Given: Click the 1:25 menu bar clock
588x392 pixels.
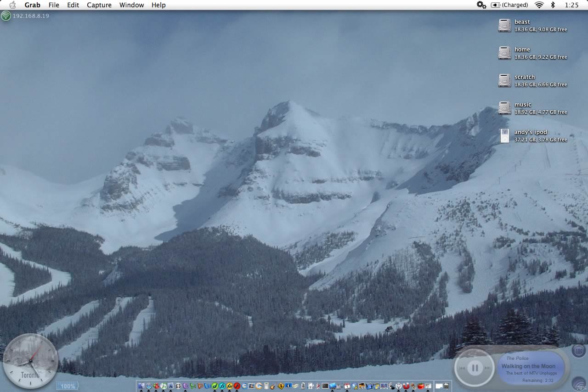Looking at the screenshot, I should point(571,5).
